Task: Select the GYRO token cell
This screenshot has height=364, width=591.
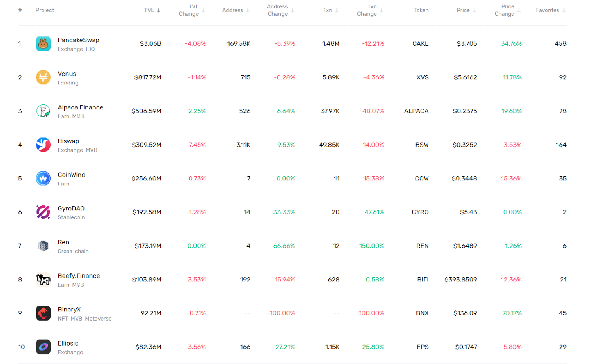Action: [x=420, y=212]
